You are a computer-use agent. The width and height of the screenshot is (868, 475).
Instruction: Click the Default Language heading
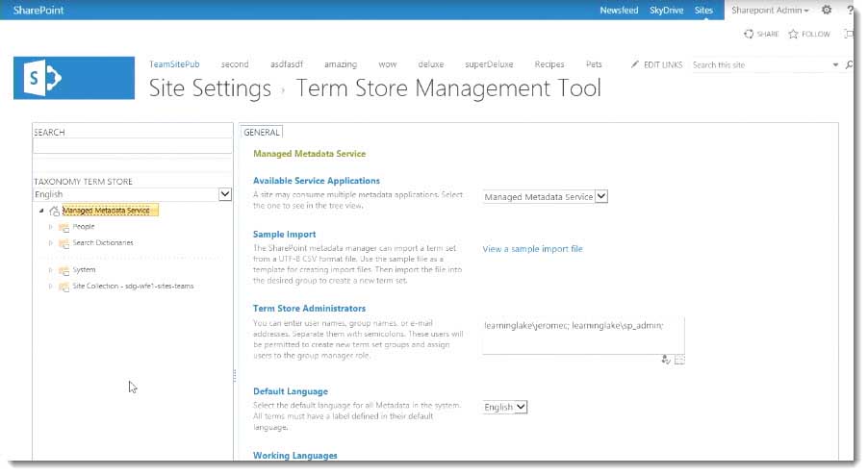(291, 391)
